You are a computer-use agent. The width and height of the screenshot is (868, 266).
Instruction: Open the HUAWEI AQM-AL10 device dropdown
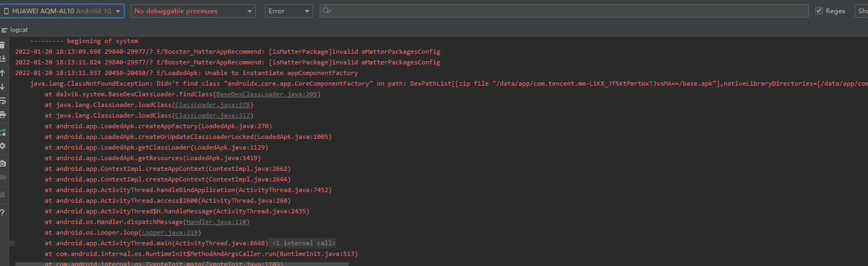[63, 11]
